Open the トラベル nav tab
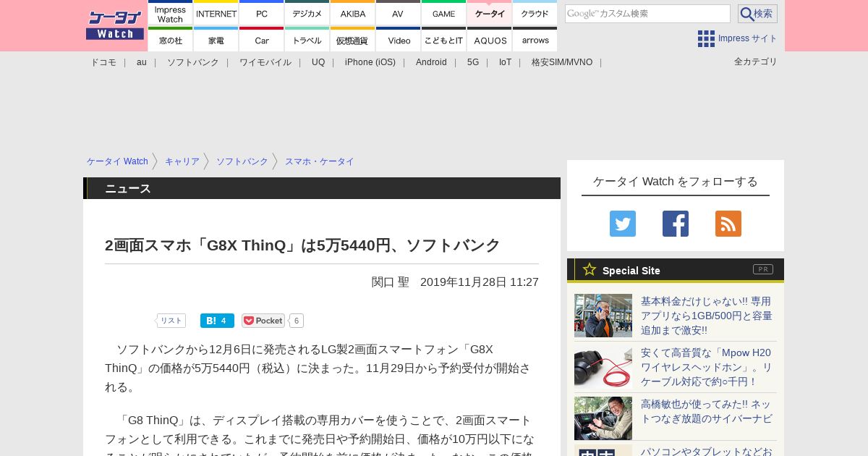868x456 pixels. (307, 40)
